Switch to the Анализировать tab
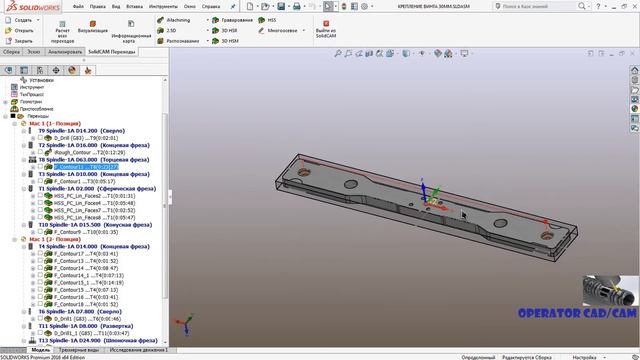Viewport: 640px width, 360px height. tap(65, 52)
